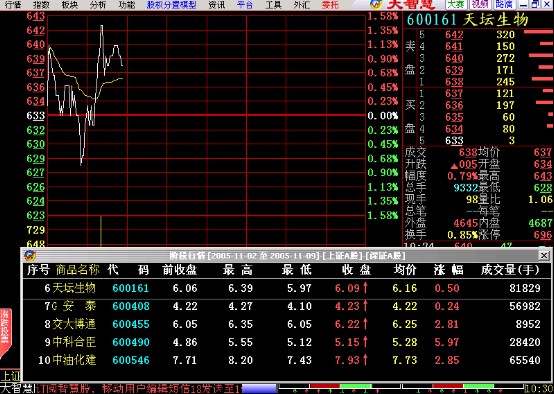Image resolution: width=554 pixels, height=394 pixels.
Task: Open the 工具 menu
Action: pos(273,5)
